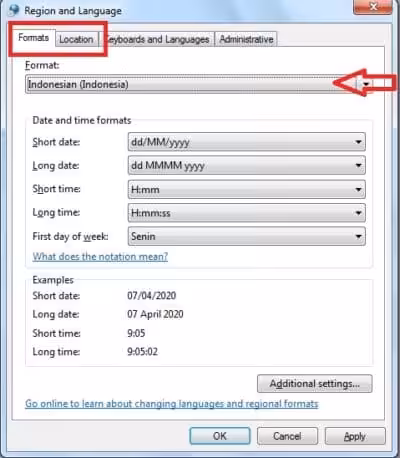Click 'What does the notation mean?' link
Screen dimensions: 400x458
(x=100, y=257)
